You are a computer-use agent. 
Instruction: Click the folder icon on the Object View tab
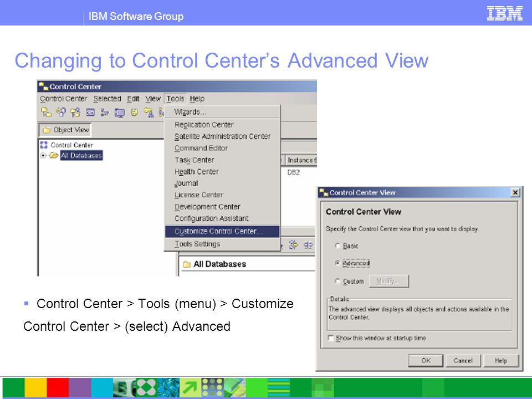pyautogui.click(x=47, y=130)
